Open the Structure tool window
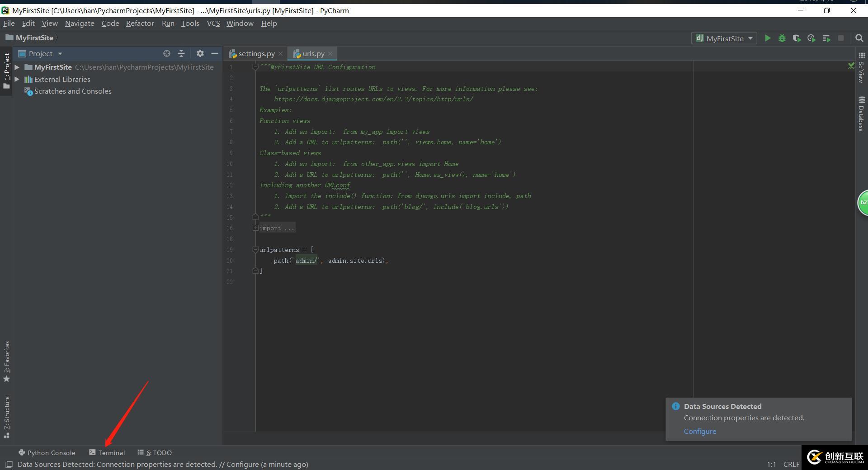Image resolution: width=868 pixels, height=470 pixels. tap(6, 417)
